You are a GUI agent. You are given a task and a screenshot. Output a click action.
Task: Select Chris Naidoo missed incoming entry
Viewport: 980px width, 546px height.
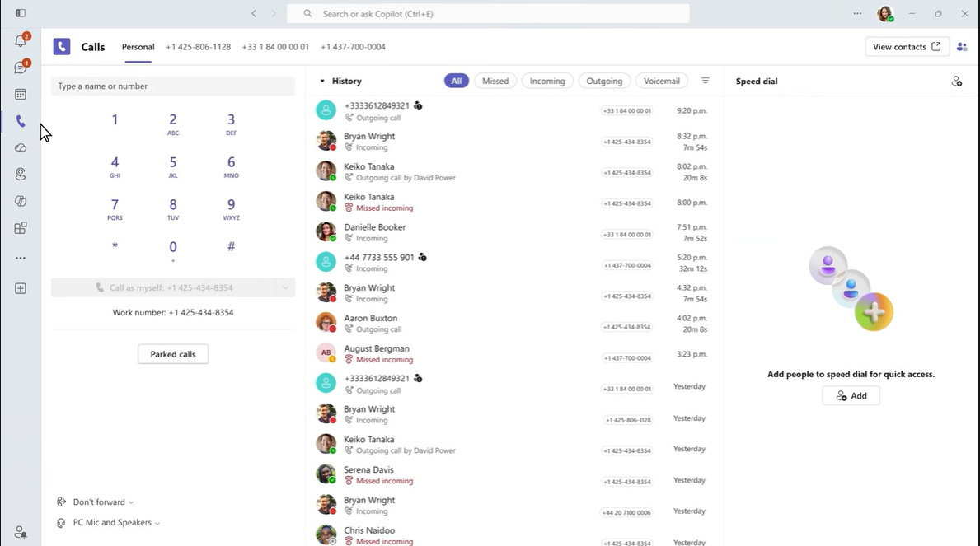point(513,535)
